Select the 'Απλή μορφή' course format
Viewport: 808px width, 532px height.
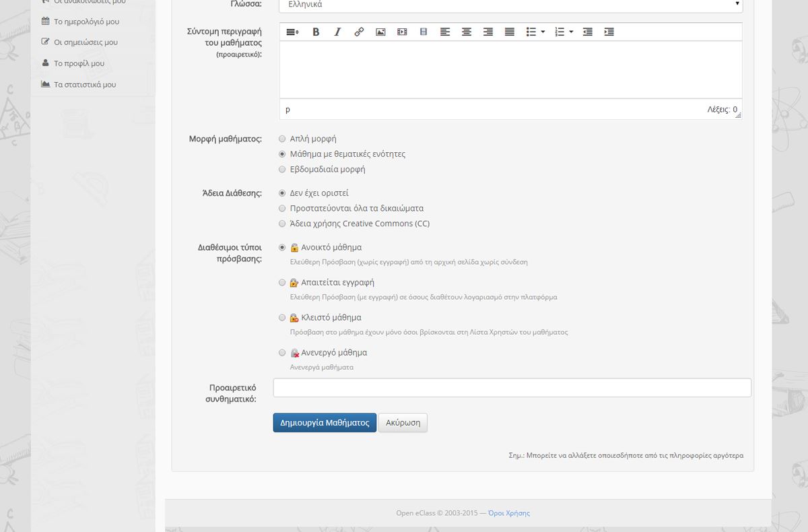[x=283, y=139]
